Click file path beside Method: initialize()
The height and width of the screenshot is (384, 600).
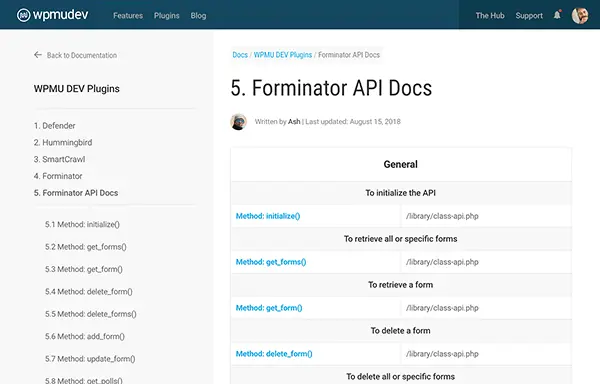pyautogui.click(x=442, y=216)
